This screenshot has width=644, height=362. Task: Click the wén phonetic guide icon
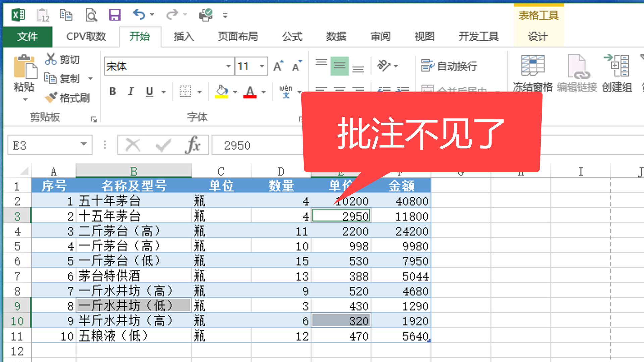coord(286,91)
